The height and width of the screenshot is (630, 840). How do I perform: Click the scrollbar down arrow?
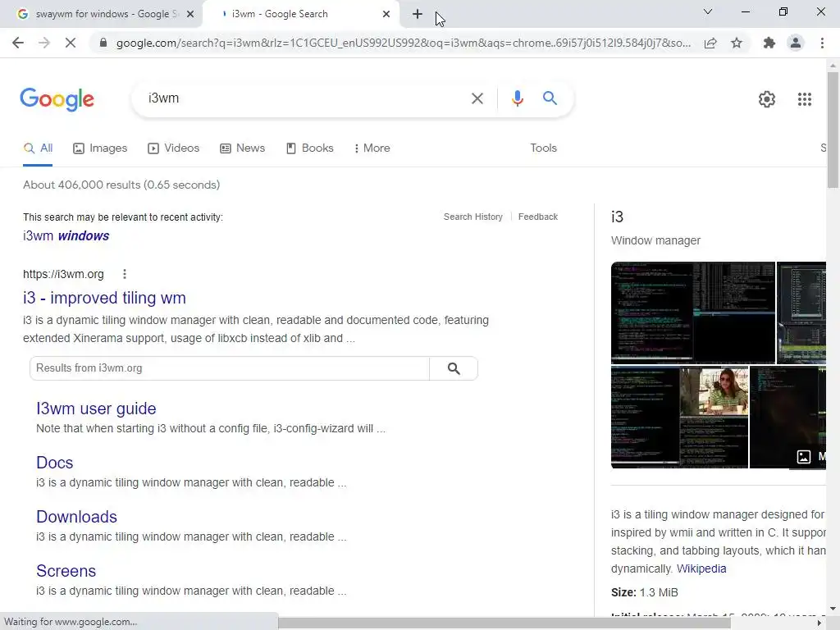pyautogui.click(x=833, y=609)
